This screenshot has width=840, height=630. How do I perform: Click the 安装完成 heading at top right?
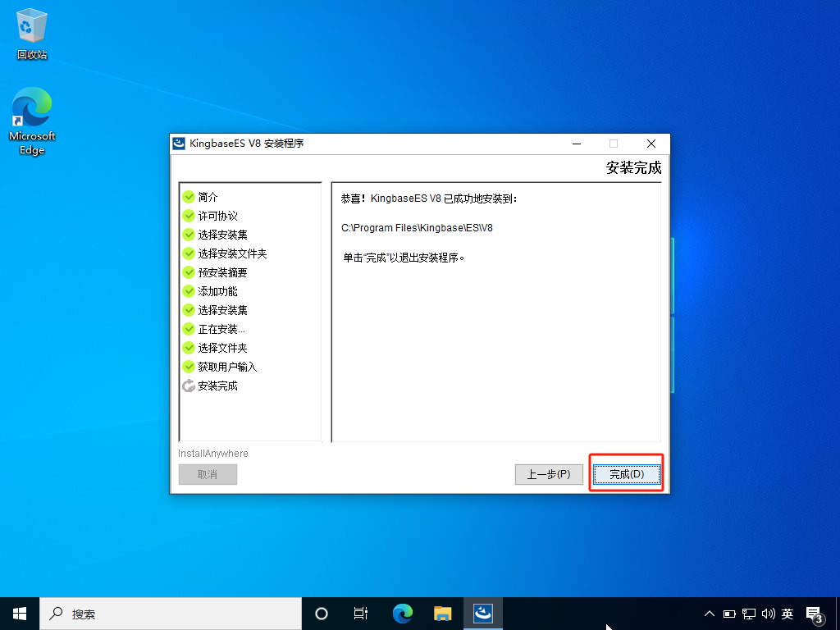634,167
